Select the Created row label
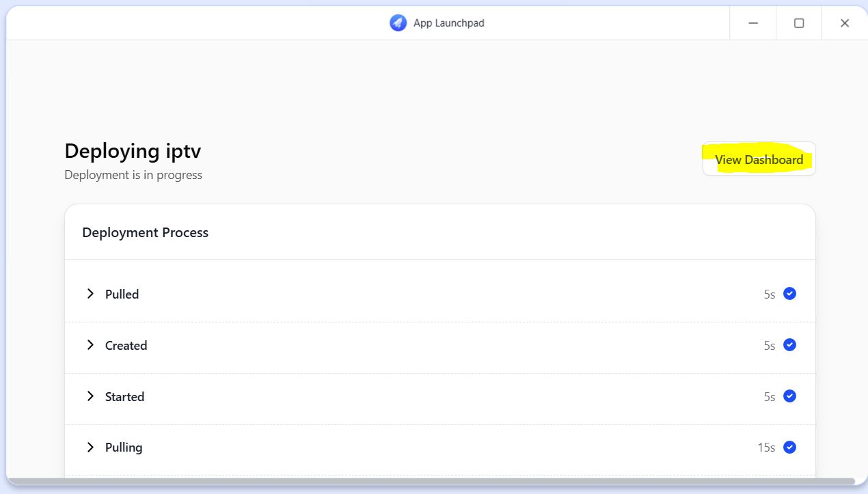The height and width of the screenshot is (494, 868). (x=126, y=346)
